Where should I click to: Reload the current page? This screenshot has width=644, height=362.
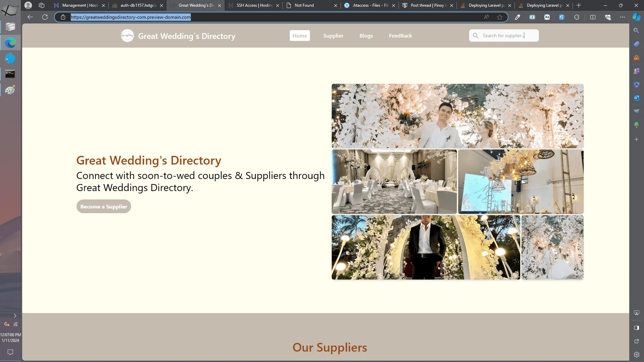pyautogui.click(x=45, y=17)
